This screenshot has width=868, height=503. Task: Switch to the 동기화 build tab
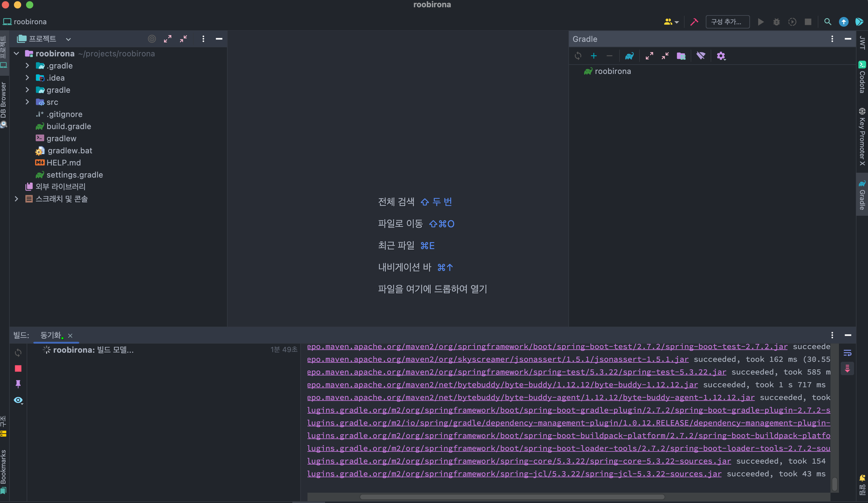pyautogui.click(x=51, y=335)
